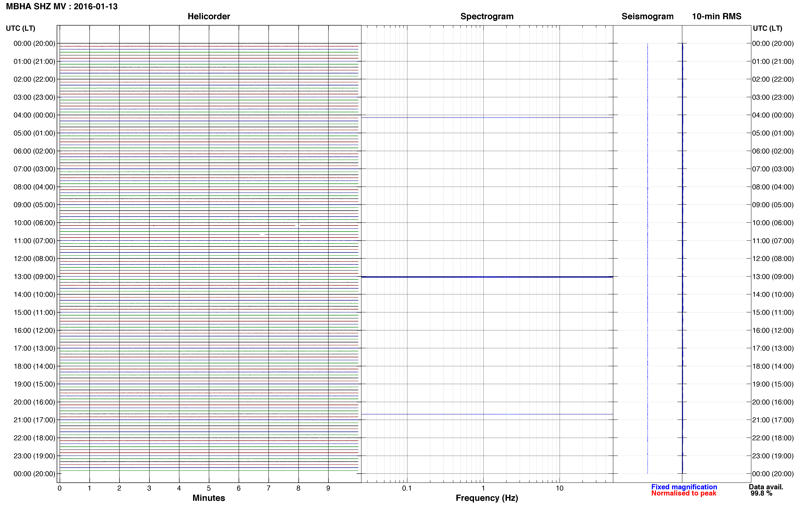Screen dimensions: 812x508
Task: Click the blue 'Fixed magnification' legend text
Action: pyautogui.click(x=684, y=487)
